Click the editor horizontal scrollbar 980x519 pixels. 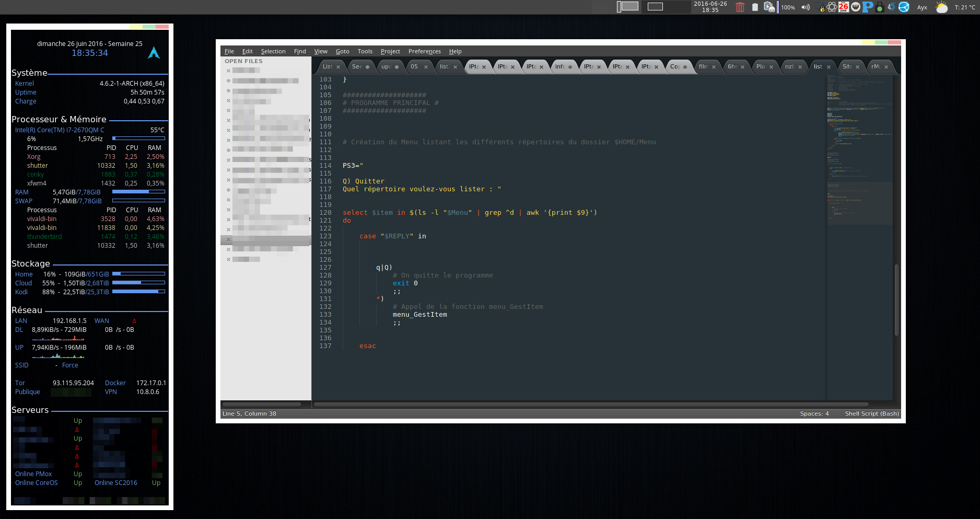(591, 404)
